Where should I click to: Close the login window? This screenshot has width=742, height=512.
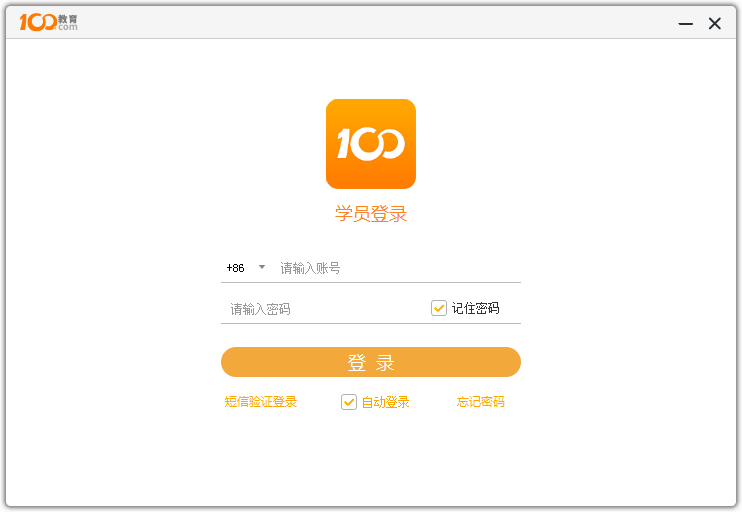coord(715,23)
